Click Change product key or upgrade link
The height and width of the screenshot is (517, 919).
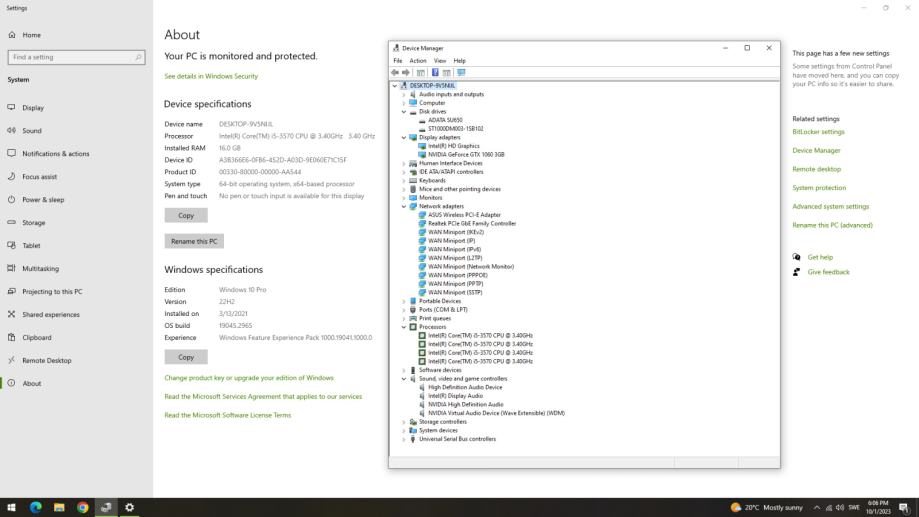[249, 378]
